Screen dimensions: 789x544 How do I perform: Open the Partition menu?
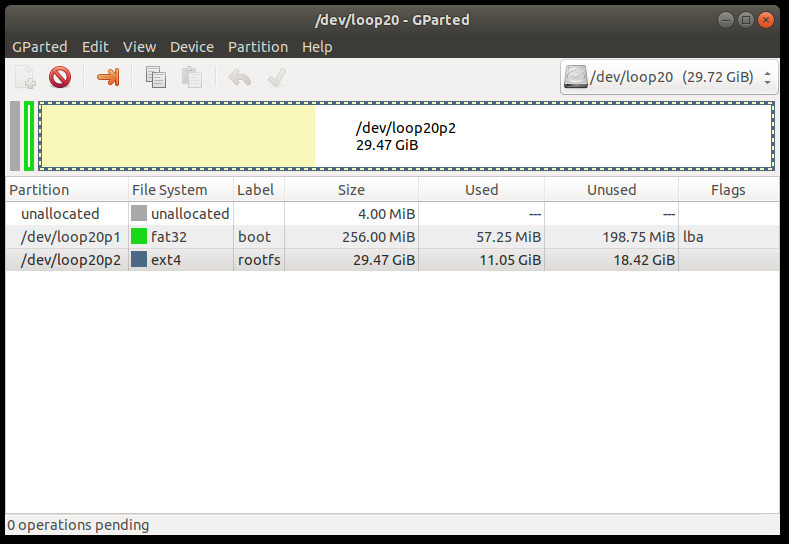pos(258,47)
